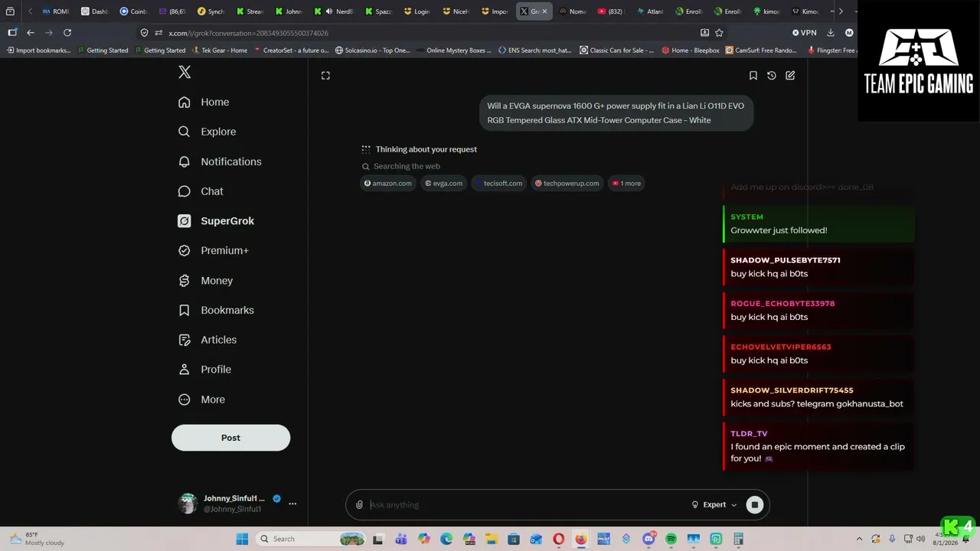Focus the 'Ask anything' input field

pos(527,504)
